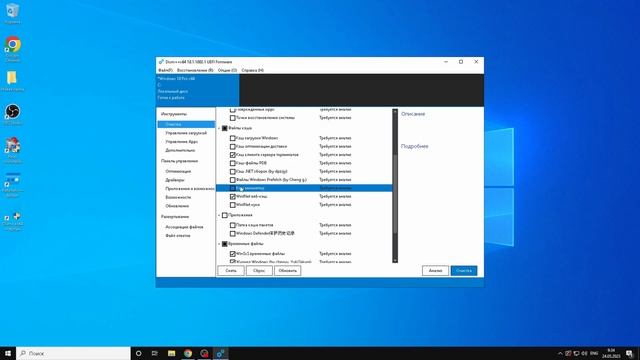640x360 pixels.
Task: Click the Обновить button
Action: 288,271
